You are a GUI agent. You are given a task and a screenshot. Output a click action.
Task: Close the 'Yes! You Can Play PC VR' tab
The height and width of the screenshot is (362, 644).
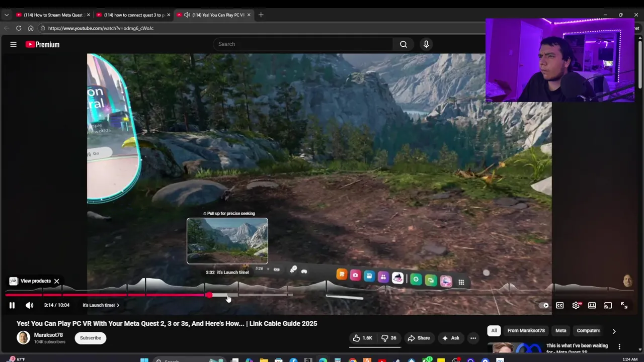249,15
